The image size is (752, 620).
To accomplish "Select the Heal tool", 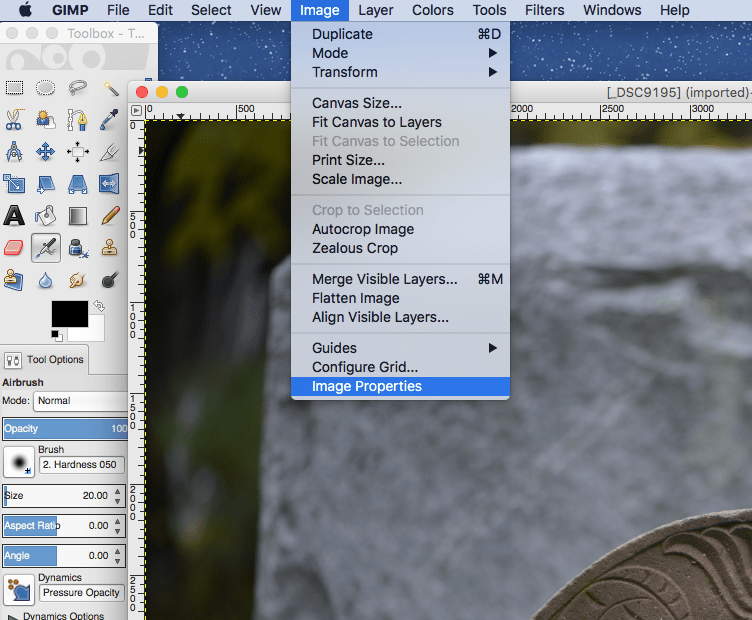I will [14, 280].
